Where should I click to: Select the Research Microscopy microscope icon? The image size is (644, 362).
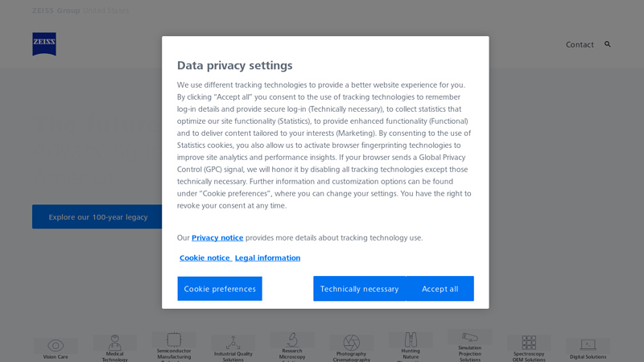292,339
